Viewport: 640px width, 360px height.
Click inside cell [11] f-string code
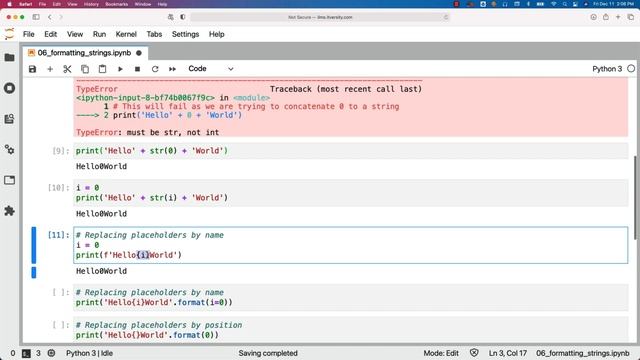point(351,245)
